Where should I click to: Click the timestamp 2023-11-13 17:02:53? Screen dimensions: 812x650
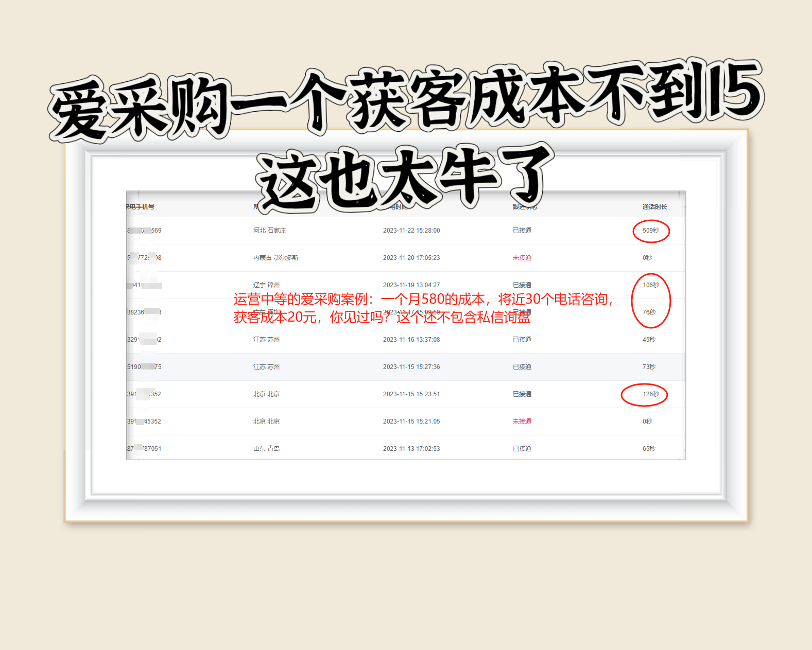coord(411,449)
